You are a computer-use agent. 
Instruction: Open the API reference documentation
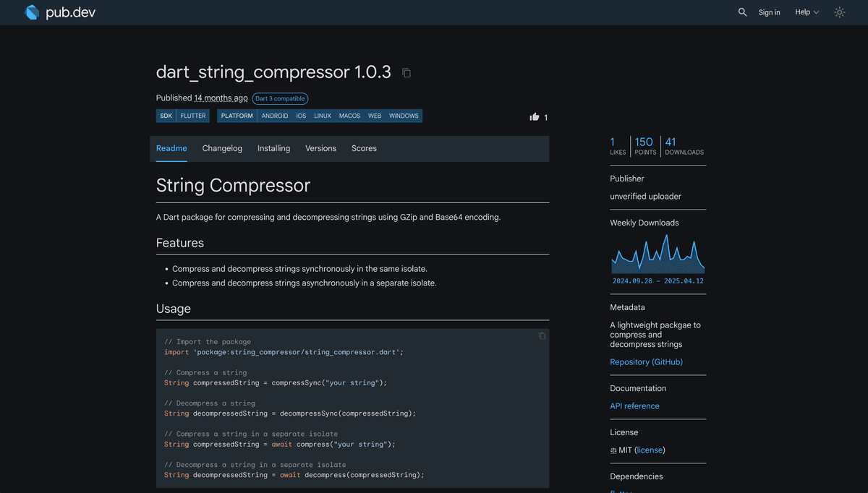tap(634, 406)
